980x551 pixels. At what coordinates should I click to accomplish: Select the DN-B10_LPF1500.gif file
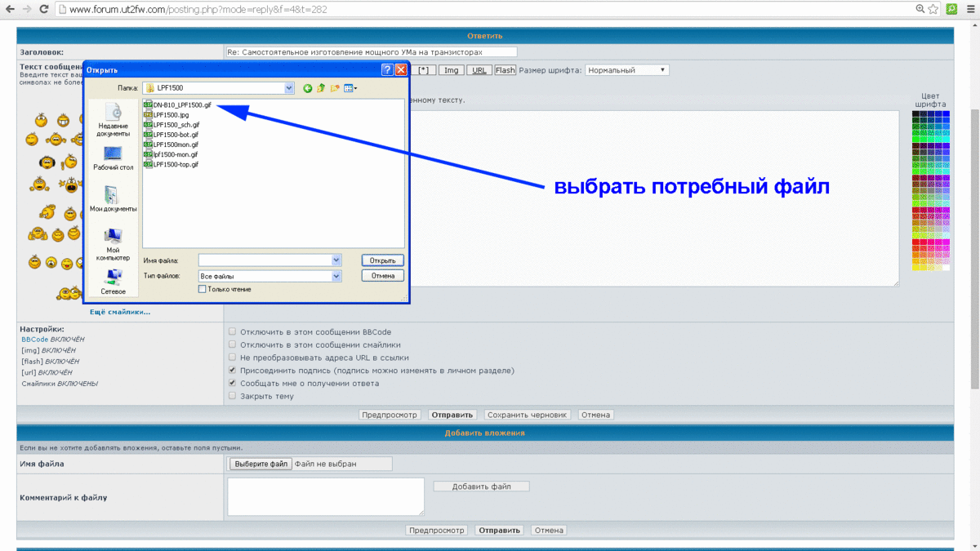(181, 105)
